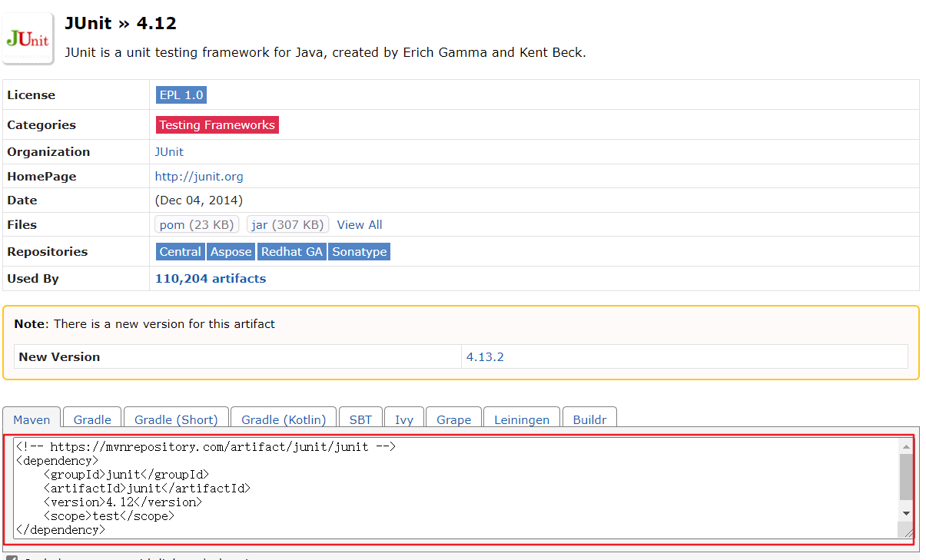
Task: Switch to the Ivy tab
Action: click(404, 419)
